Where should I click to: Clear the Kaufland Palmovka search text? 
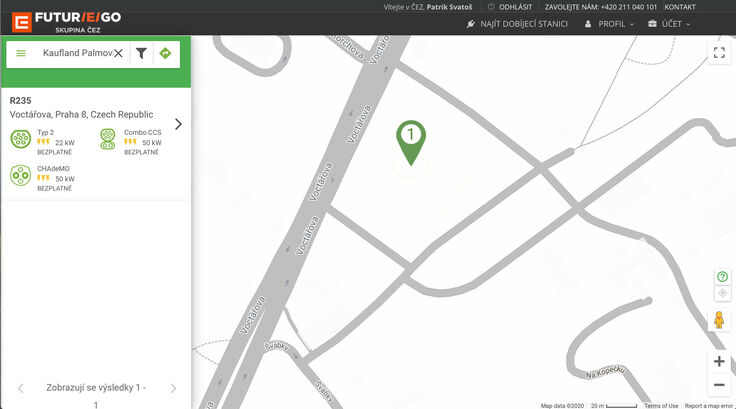tap(118, 53)
